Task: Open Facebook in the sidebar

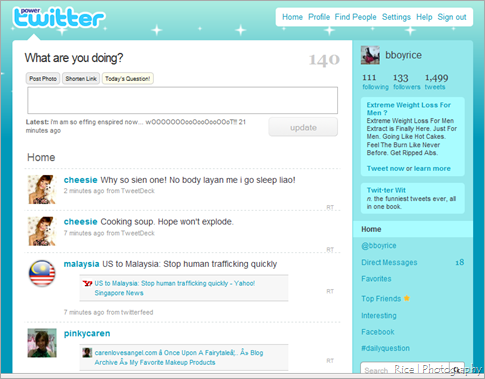Action: (x=378, y=332)
